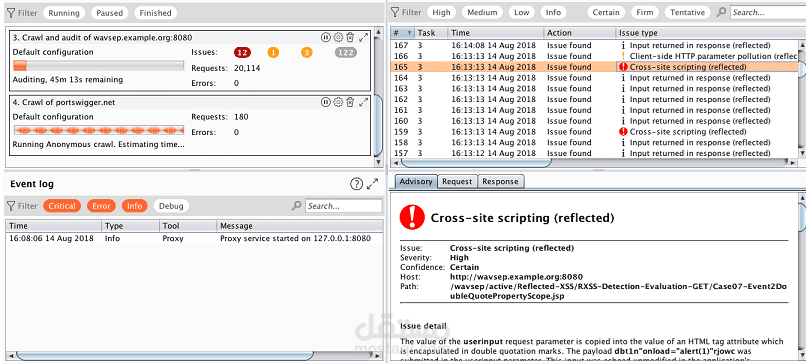Click the funnel Filter icon in issue activity
The height and width of the screenshot is (364, 806).
395,12
